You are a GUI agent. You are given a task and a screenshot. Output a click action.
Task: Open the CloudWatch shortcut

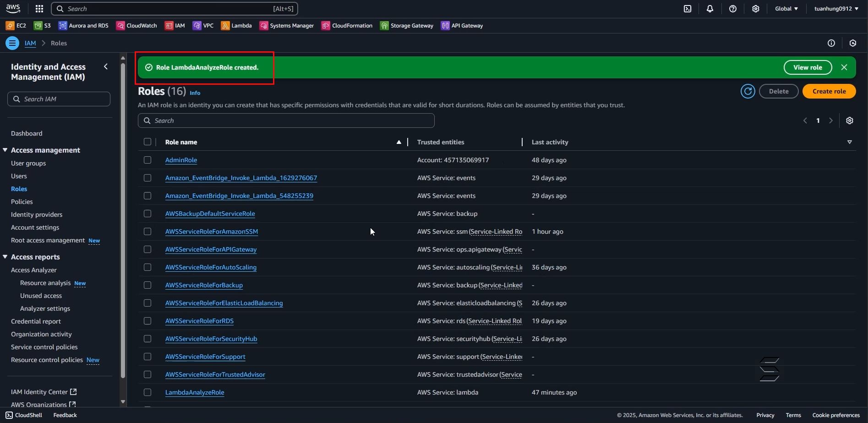pyautogui.click(x=136, y=26)
